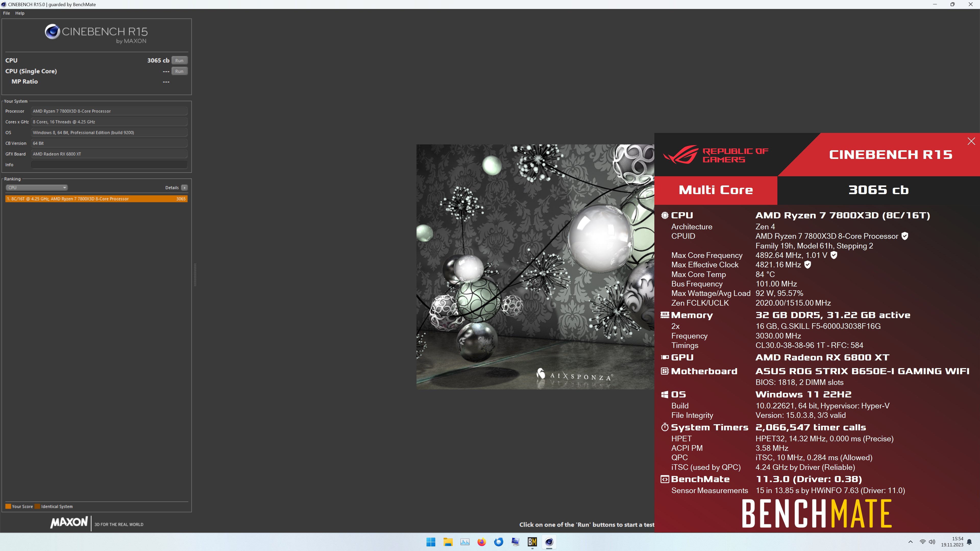The image size is (980, 551).
Task: Click the Memory section icon
Action: 665,315
